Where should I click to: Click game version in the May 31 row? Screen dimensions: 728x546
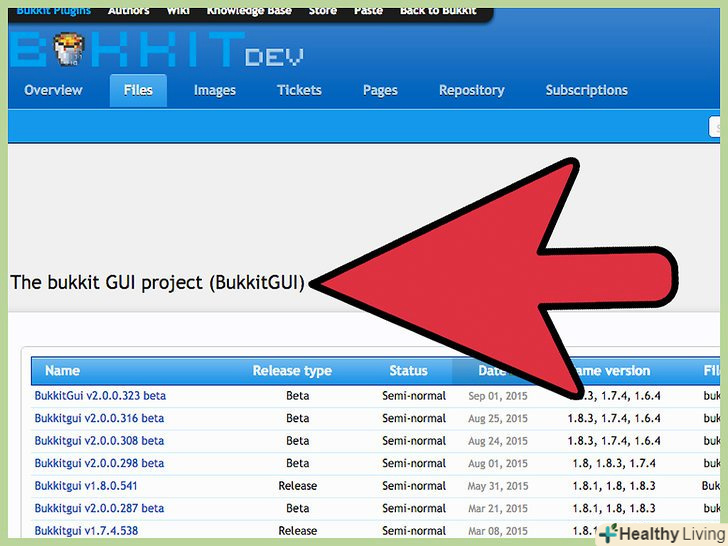(x=614, y=486)
